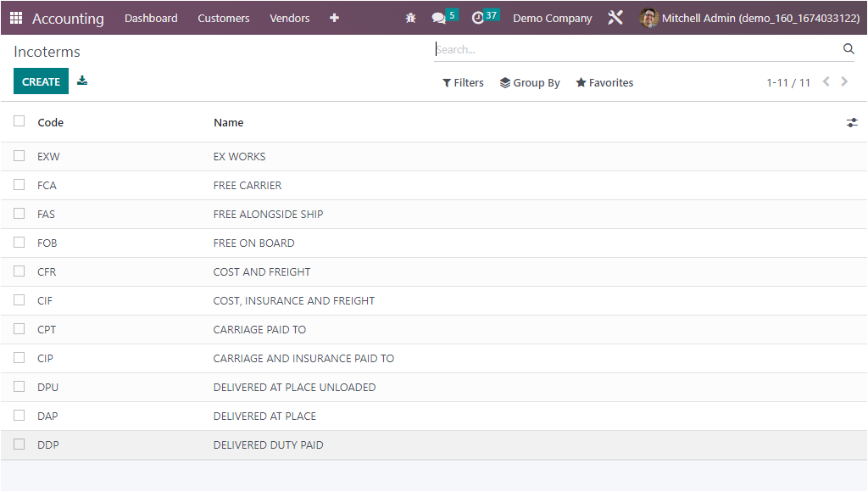Click the search magnifier icon
The height and width of the screenshot is (492, 868).
[x=848, y=48]
